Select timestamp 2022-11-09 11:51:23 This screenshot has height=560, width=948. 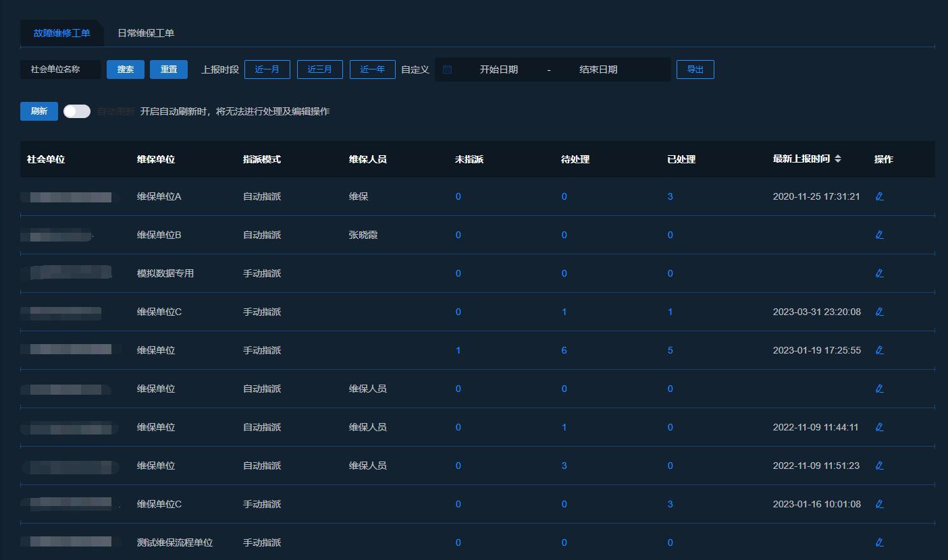pyautogui.click(x=816, y=466)
